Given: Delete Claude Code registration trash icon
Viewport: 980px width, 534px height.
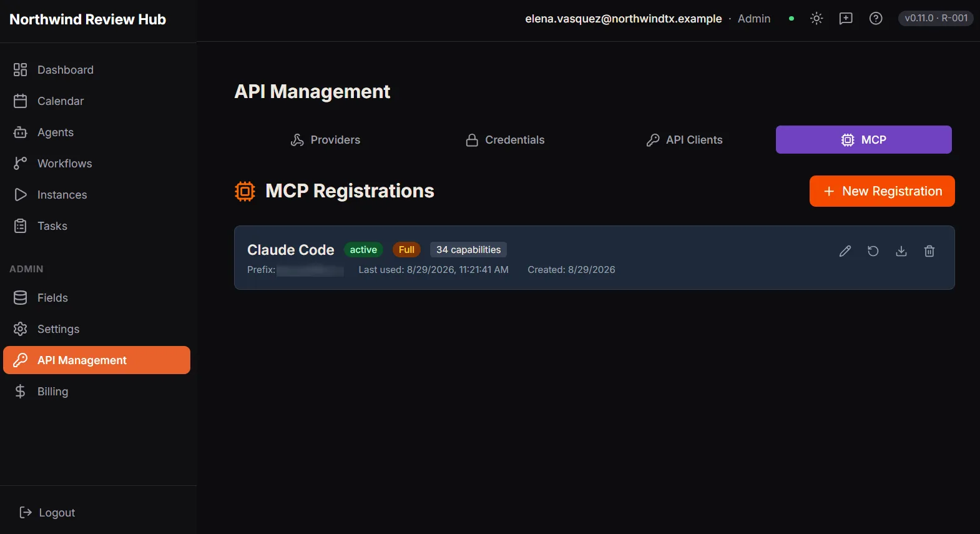Looking at the screenshot, I should [929, 251].
